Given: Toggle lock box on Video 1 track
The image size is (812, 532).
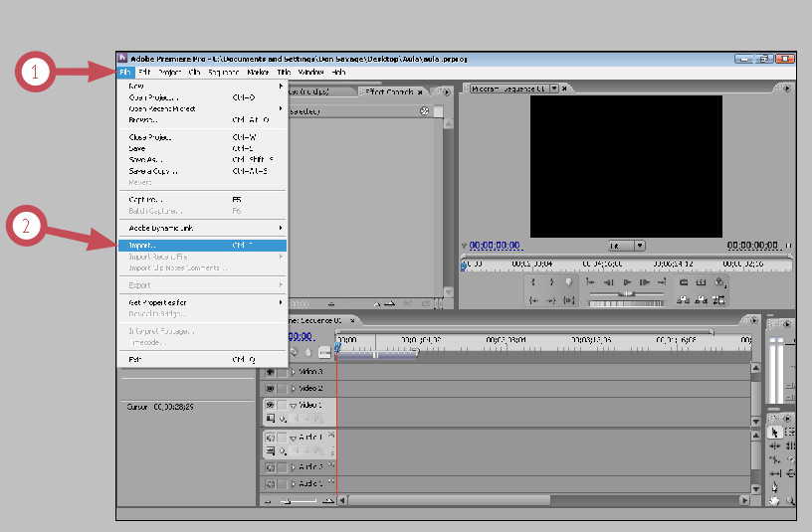Looking at the screenshot, I should pyautogui.click(x=283, y=405).
